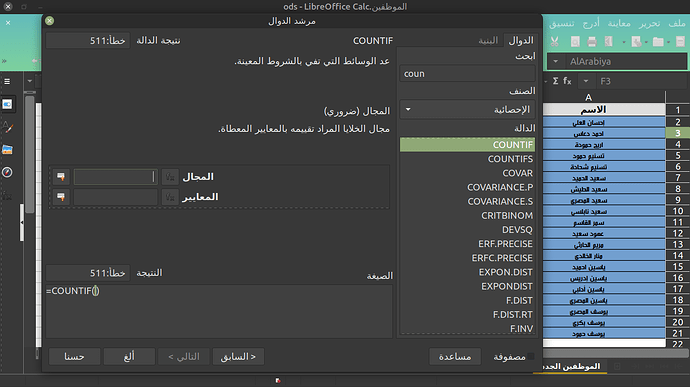
Task: Switch to the البنية tab
Action: 488,41
